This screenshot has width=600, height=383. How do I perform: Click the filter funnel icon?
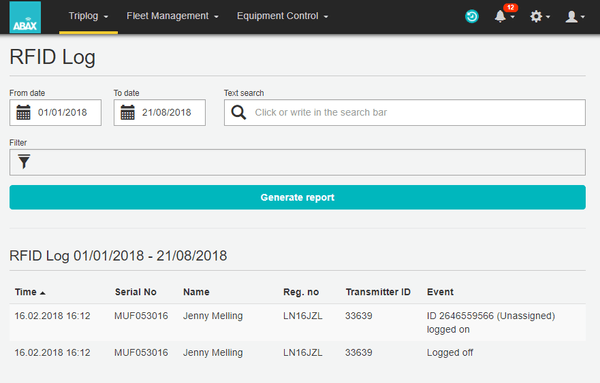(x=24, y=161)
